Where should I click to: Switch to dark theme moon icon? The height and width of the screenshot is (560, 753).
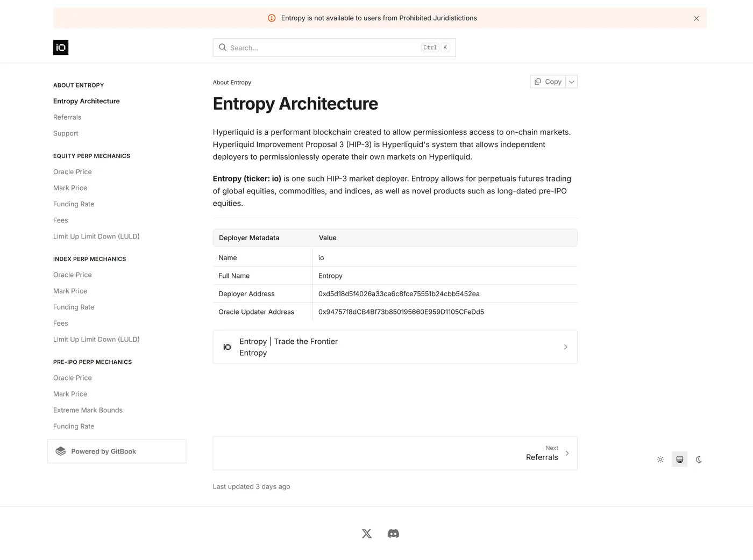pos(699,460)
